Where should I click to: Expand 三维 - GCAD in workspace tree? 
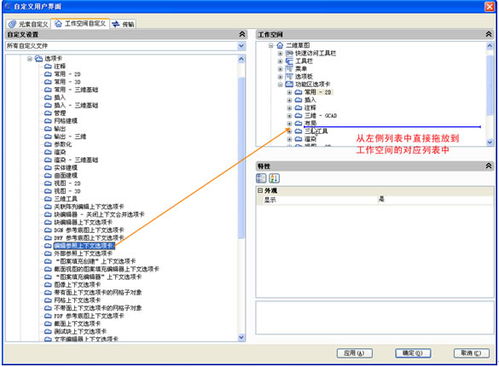click(290, 116)
